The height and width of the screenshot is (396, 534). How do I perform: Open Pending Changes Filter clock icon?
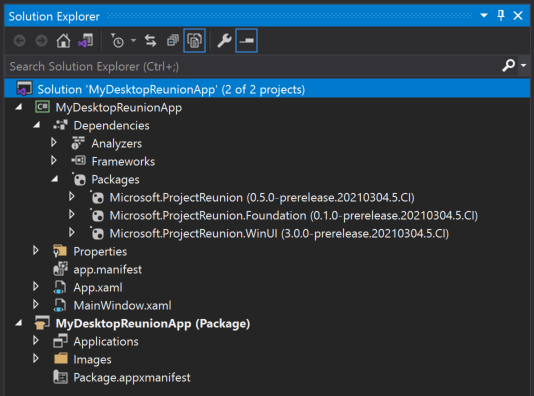pos(117,41)
